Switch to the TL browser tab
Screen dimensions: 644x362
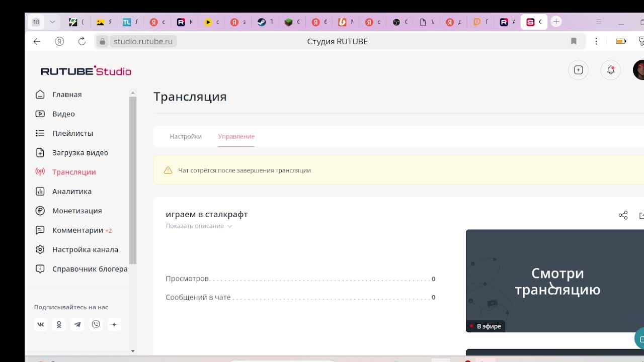point(130,22)
